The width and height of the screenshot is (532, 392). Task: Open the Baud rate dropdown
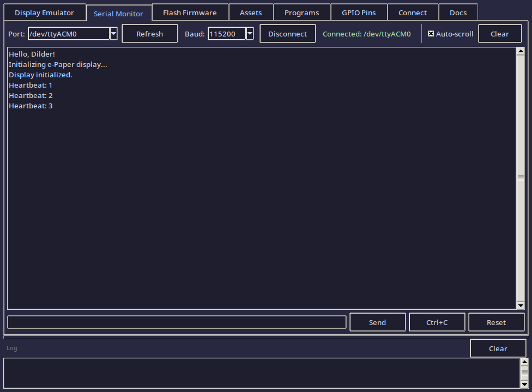[x=249, y=33]
